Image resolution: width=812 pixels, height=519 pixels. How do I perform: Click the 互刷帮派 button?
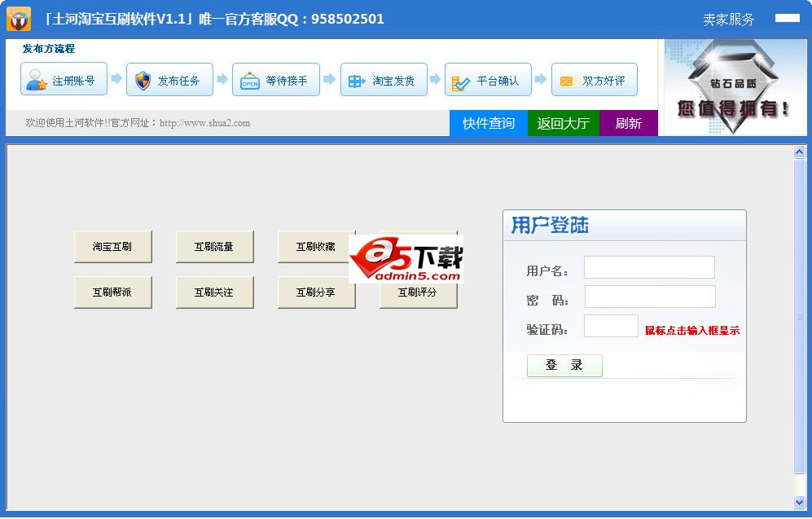pyautogui.click(x=113, y=292)
